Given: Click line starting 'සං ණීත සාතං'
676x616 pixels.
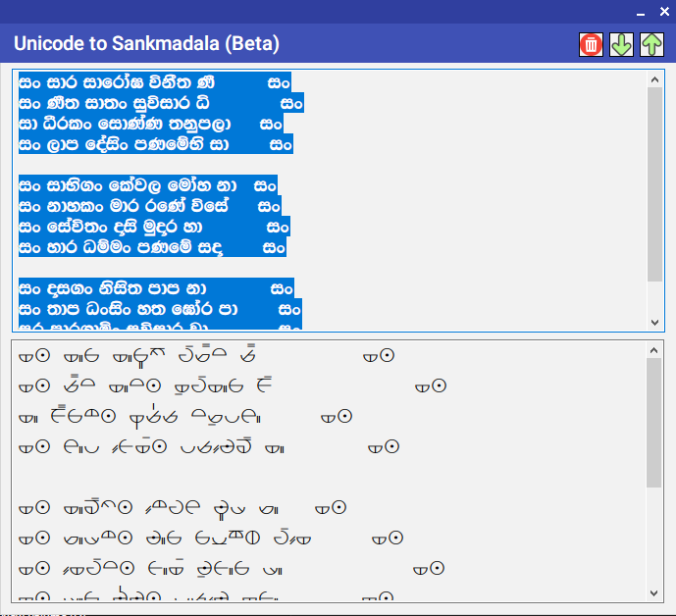Looking at the screenshot, I should point(161,103).
